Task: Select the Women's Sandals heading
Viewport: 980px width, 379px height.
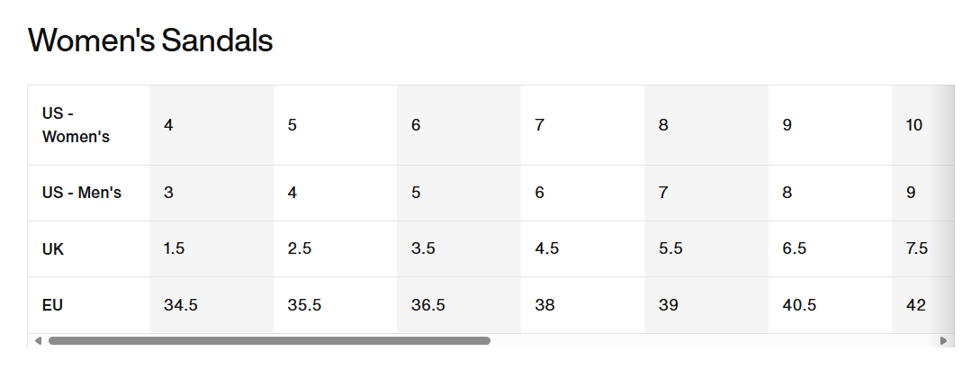Action: coord(150,40)
